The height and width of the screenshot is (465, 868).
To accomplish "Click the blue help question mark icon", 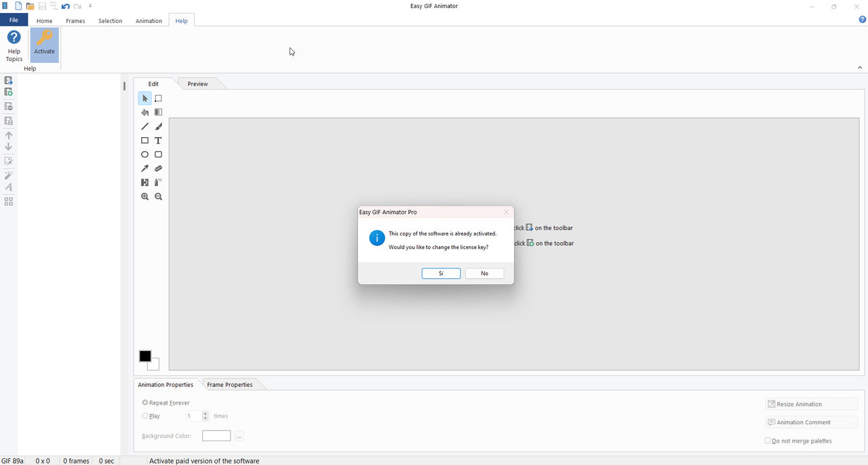I will coord(862,20).
